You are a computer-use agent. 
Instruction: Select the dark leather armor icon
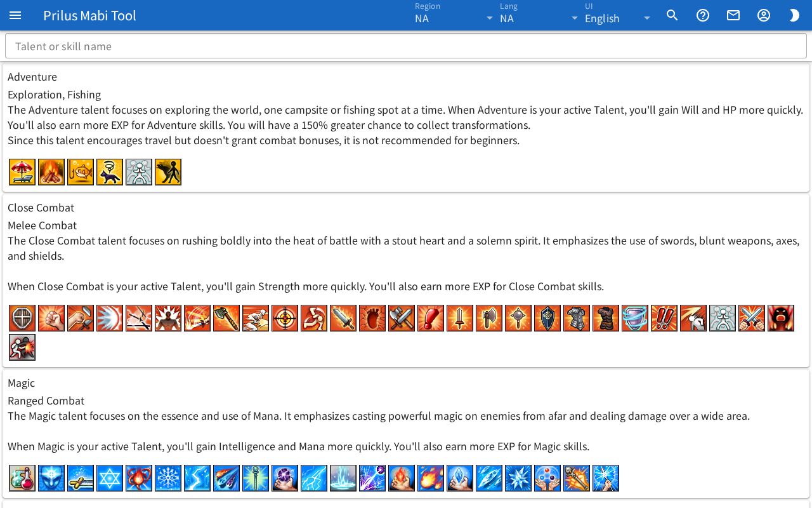tap(606, 318)
